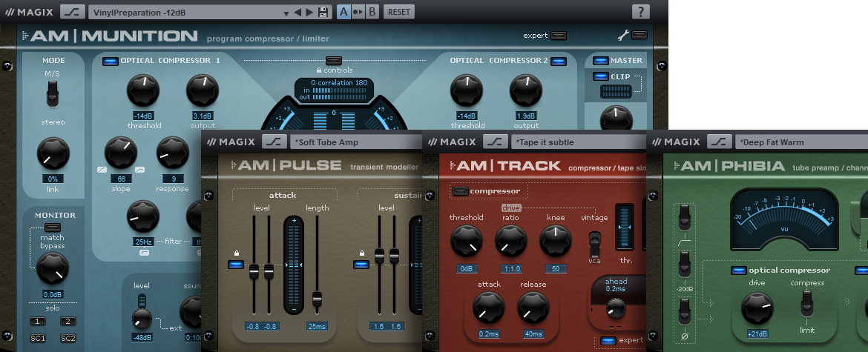Screen dimensions: 868x352
Task: Solo sidechain SC2
Action: point(68,338)
